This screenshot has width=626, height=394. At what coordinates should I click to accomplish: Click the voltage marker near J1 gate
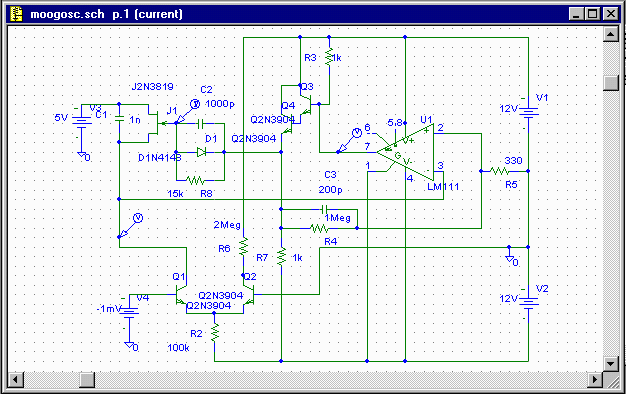[x=187, y=112]
